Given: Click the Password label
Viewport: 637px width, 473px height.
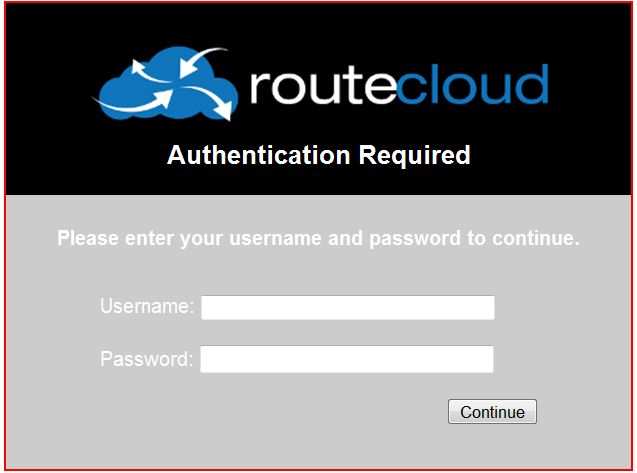Looking at the screenshot, I should (x=147, y=359).
